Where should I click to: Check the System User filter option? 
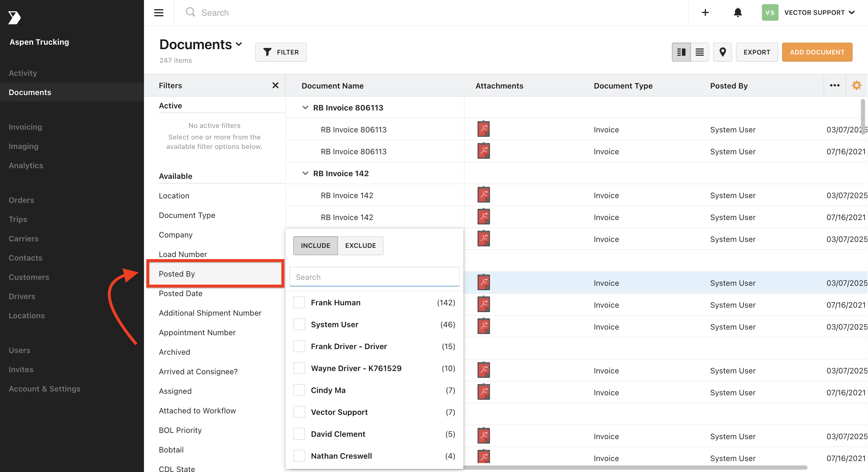[299, 325]
